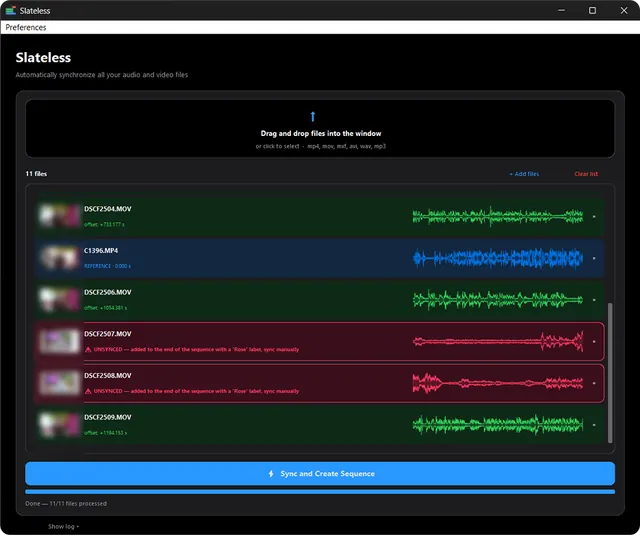640x535 pixels.
Task: Click offset value under DSCF2506.MOV
Action: point(105,308)
